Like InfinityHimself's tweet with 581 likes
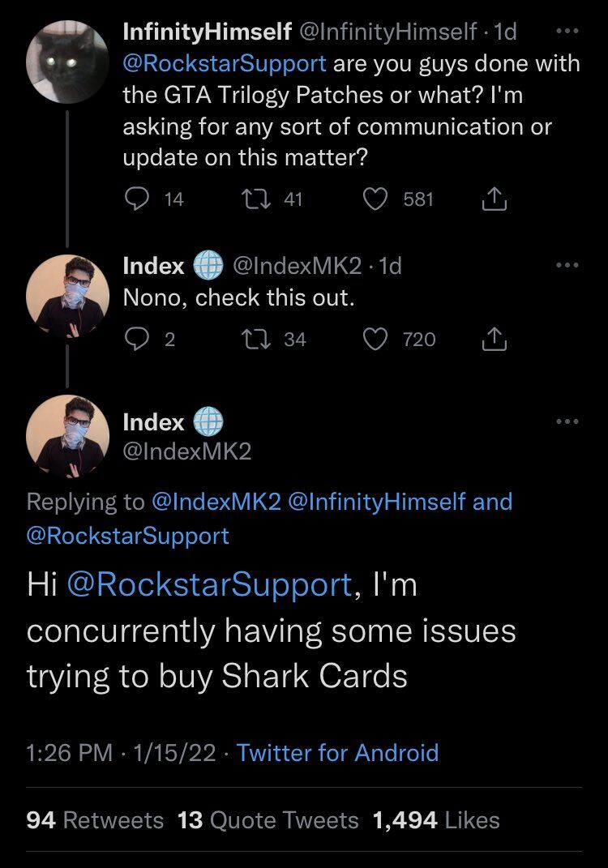Image resolution: width=608 pixels, height=868 pixels. coord(375,199)
